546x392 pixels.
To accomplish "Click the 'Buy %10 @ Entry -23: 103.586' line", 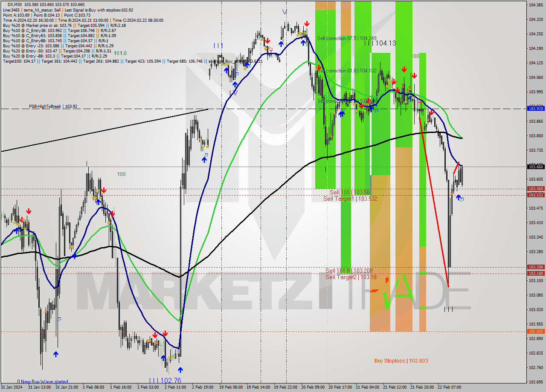I will pyautogui.click(x=58, y=46).
